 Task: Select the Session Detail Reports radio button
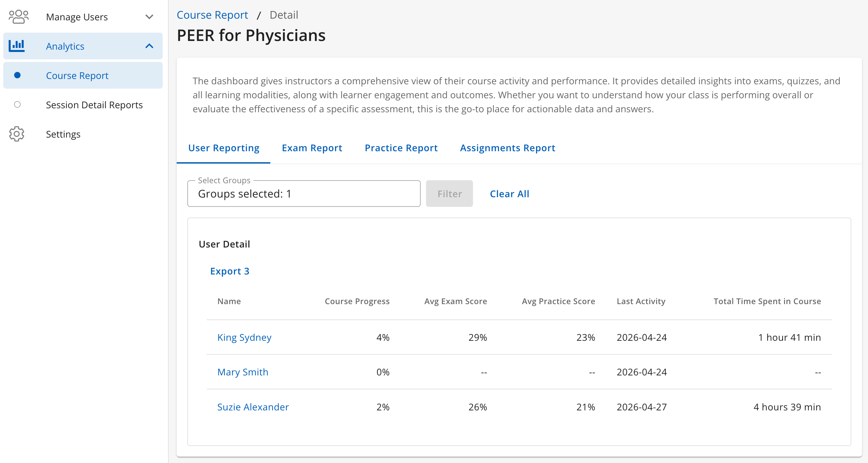point(17,104)
